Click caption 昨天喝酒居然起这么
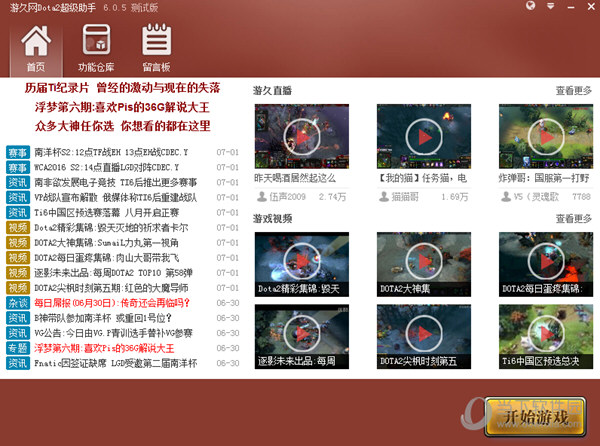 295,178
